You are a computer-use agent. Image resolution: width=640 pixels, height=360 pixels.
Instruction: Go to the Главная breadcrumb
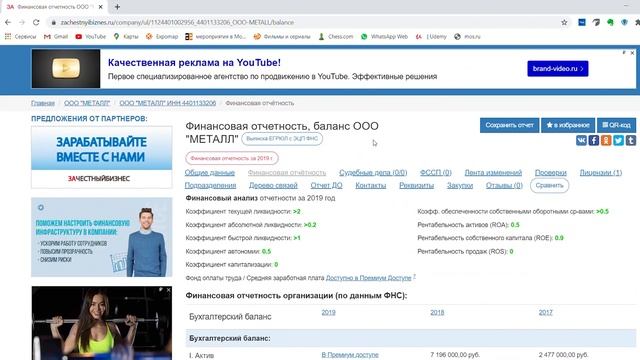click(43, 103)
